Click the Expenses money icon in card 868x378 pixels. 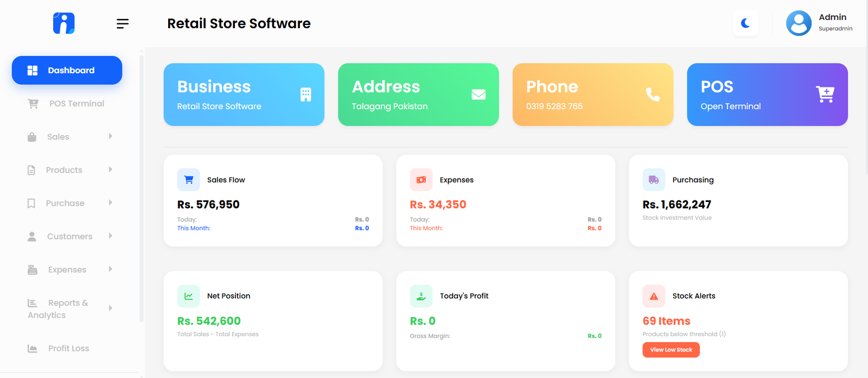click(421, 180)
